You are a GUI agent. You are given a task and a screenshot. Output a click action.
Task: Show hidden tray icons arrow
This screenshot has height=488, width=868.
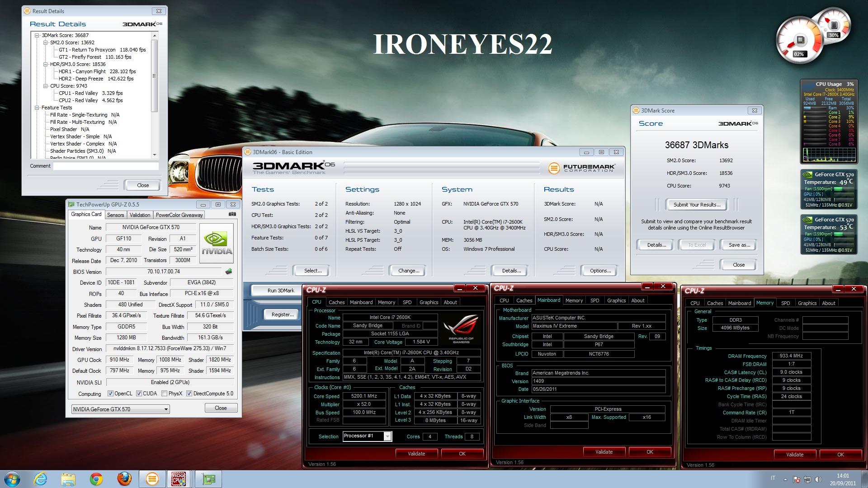pyautogui.click(x=785, y=479)
